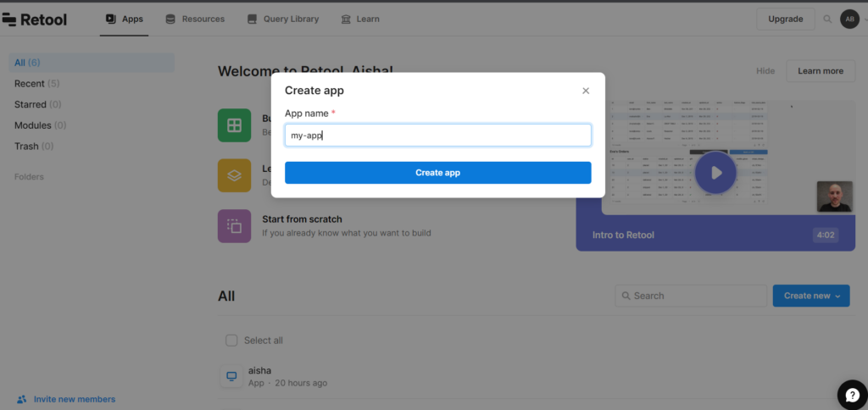Click the Upgrade button

pos(786,19)
